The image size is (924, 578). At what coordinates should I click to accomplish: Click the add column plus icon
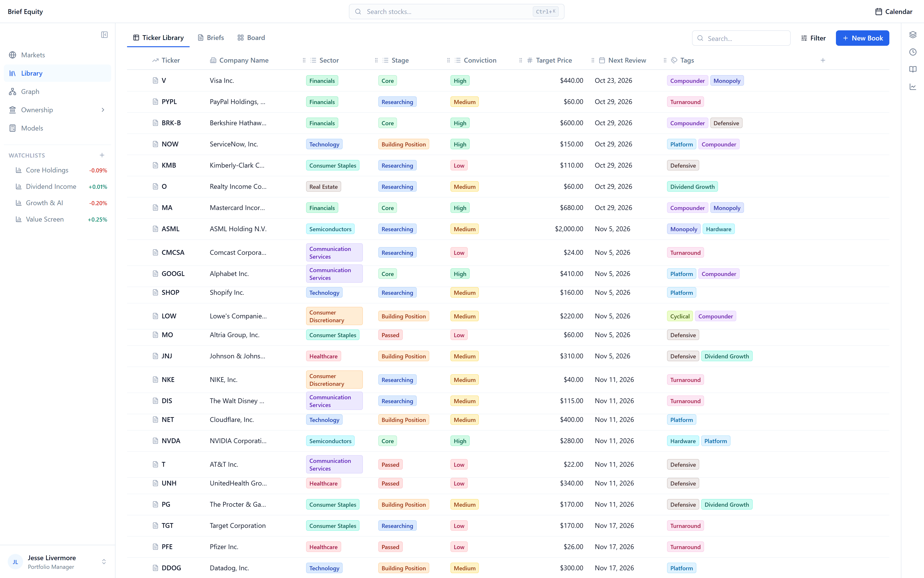823,60
